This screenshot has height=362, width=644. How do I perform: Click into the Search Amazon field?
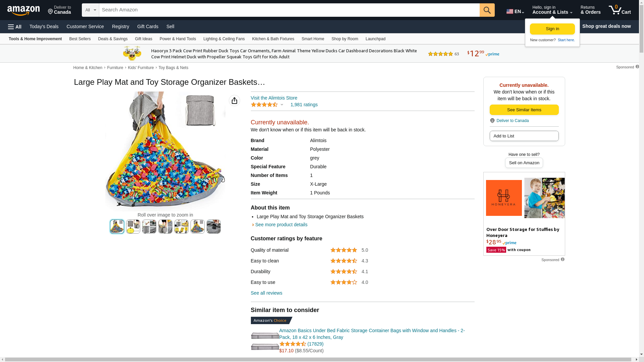289,10
